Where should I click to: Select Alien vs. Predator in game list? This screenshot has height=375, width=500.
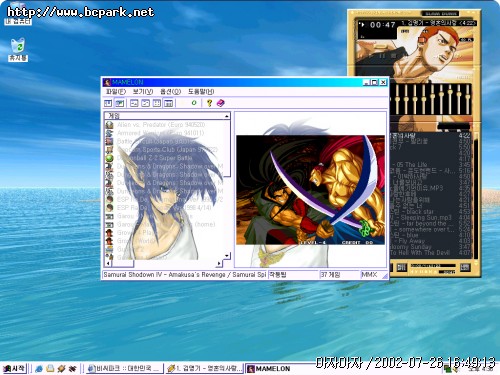161,125
